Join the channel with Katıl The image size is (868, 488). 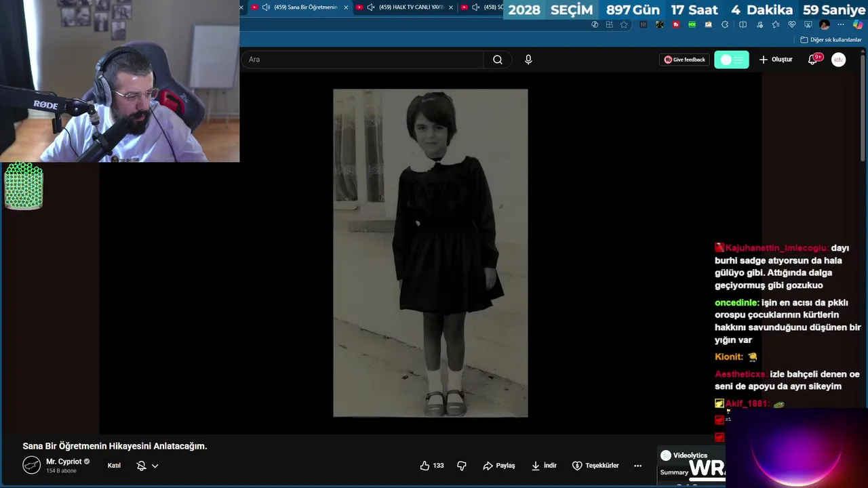pos(114,466)
